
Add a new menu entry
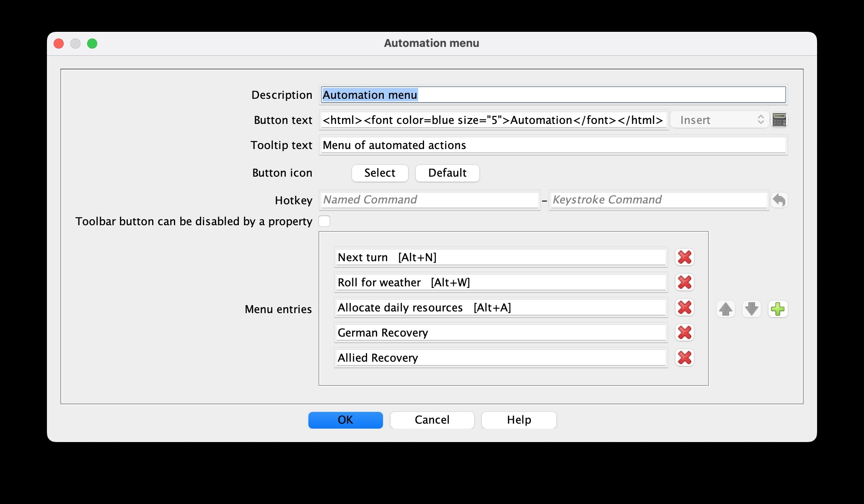(778, 309)
